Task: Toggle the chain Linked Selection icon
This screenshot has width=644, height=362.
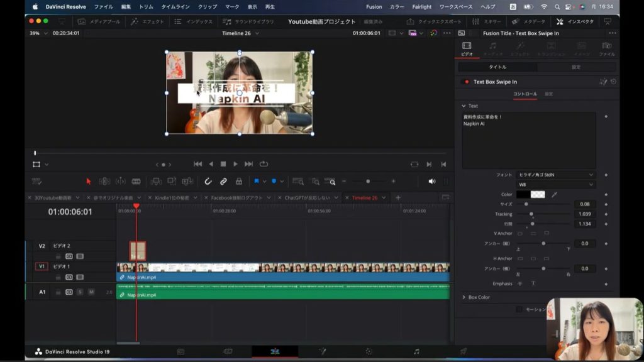Action: click(x=223, y=182)
